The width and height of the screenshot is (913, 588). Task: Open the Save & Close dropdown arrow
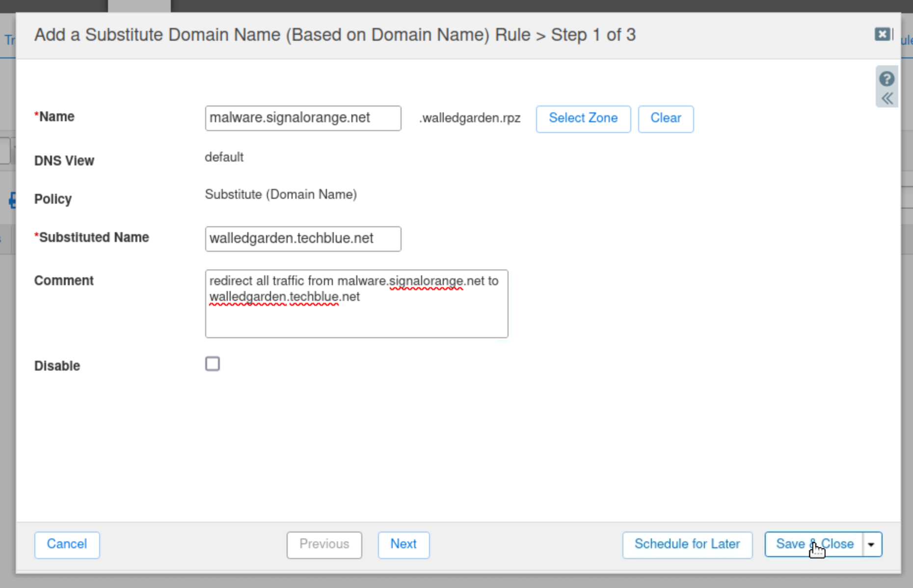pos(872,544)
